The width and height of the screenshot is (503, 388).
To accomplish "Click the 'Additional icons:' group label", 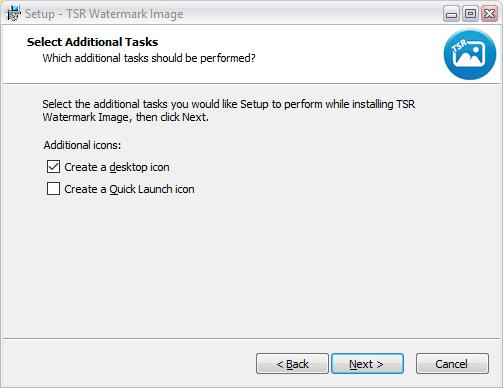I will (x=82, y=145).
